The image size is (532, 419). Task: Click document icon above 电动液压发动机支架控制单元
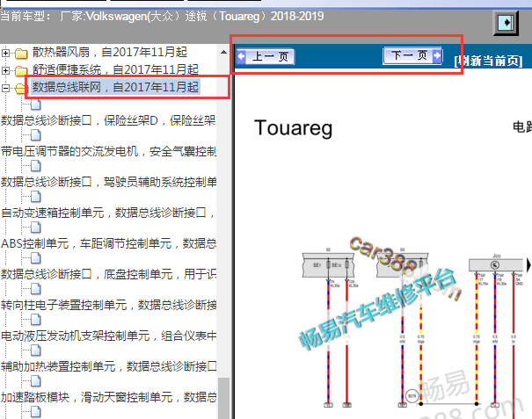[x=36, y=320]
